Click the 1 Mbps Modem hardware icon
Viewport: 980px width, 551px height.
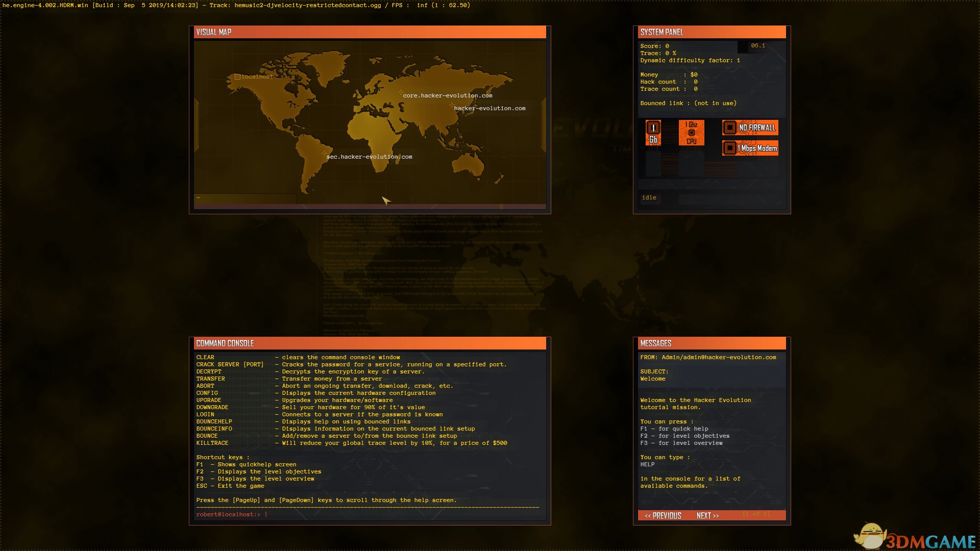point(750,148)
